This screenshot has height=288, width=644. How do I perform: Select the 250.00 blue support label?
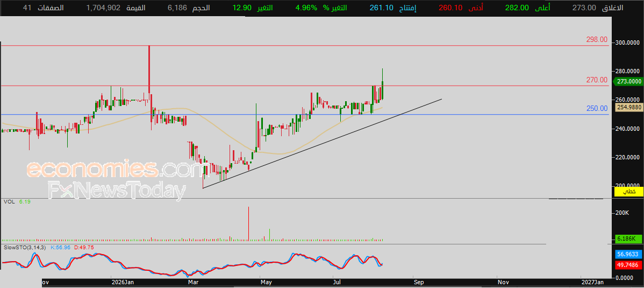(597, 108)
